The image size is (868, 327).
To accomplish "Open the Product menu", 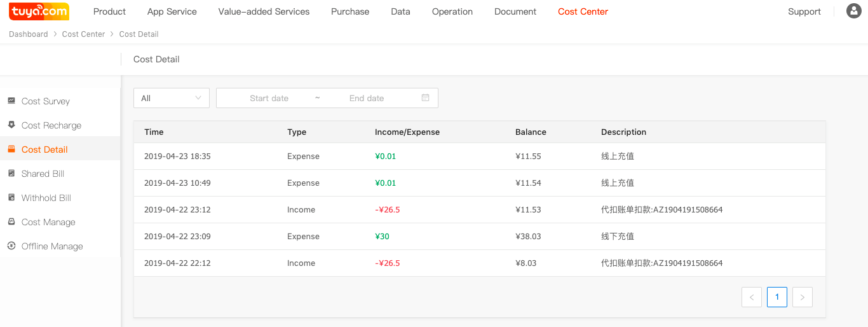I will pos(109,11).
